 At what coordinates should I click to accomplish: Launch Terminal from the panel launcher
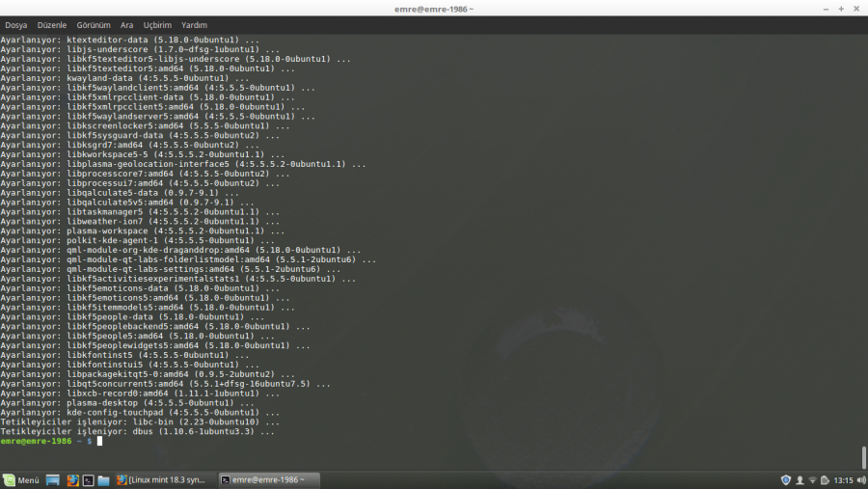(88, 480)
